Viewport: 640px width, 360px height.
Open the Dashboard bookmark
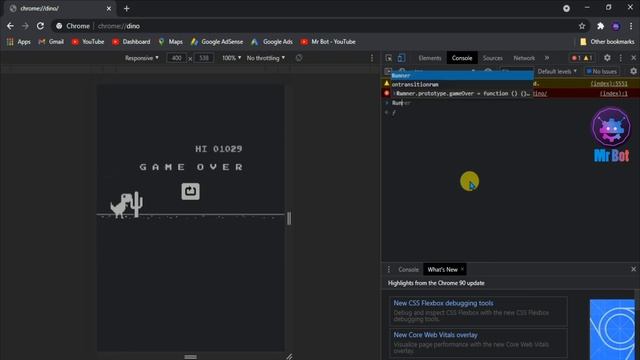131,42
